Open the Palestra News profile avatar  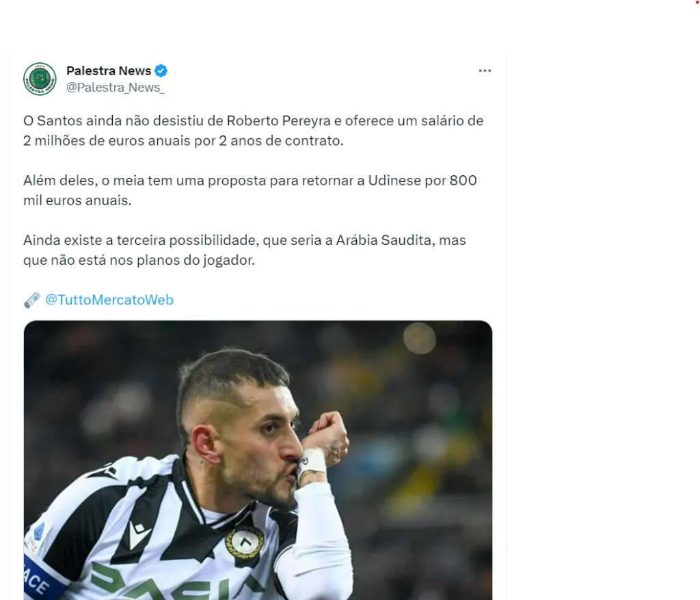click(x=40, y=79)
